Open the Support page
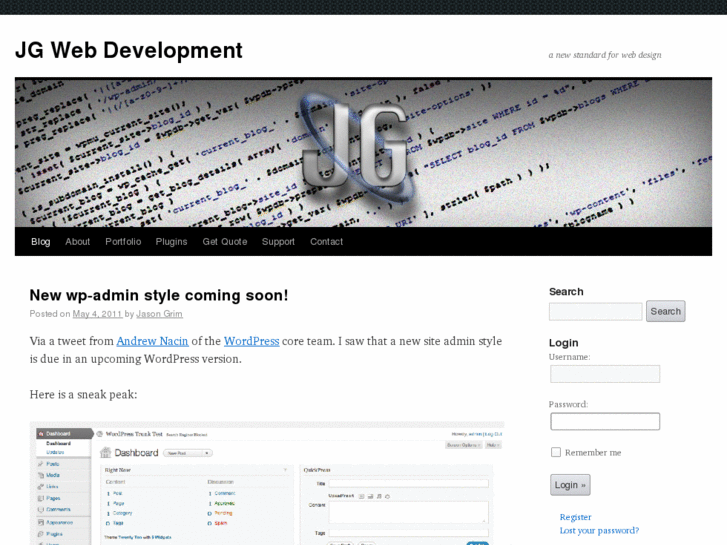Screen dimensions: 727x545 tap(278, 242)
